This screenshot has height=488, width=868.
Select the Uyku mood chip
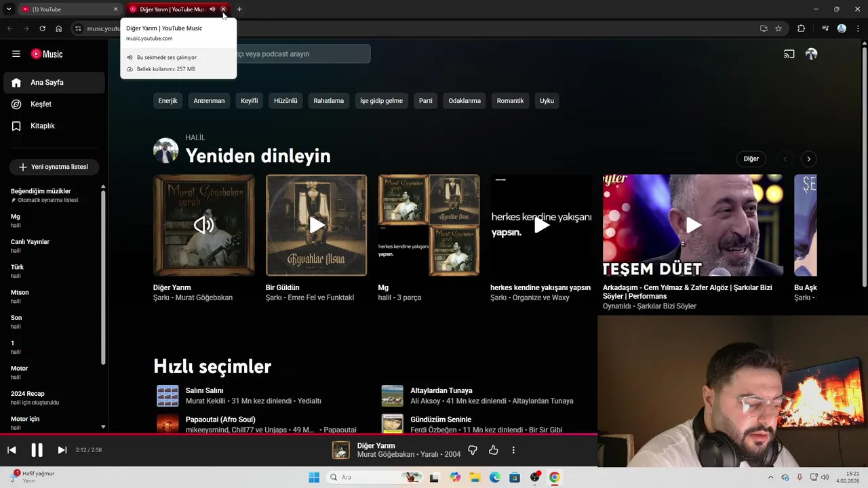coord(547,101)
